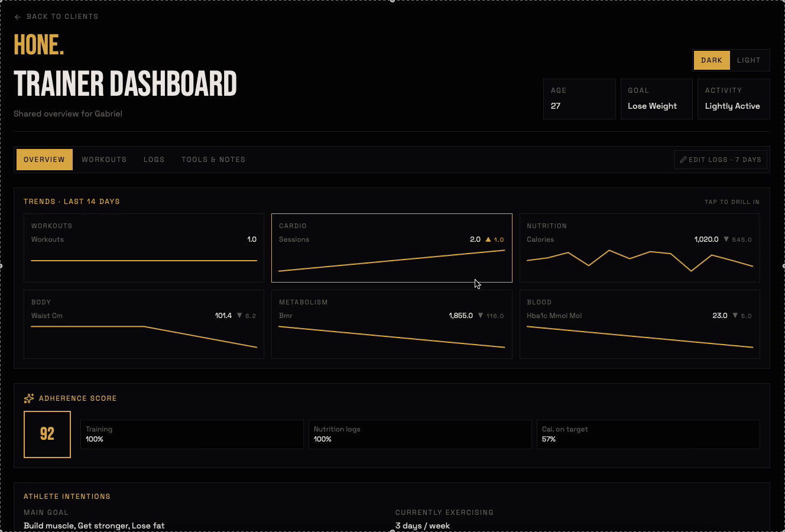Click the down-triangle delta in Metabolism card

pyautogui.click(x=491, y=316)
